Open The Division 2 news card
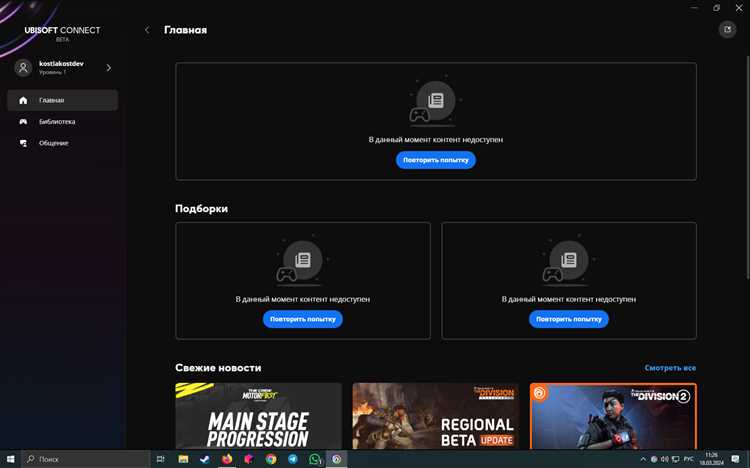 click(613, 416)
